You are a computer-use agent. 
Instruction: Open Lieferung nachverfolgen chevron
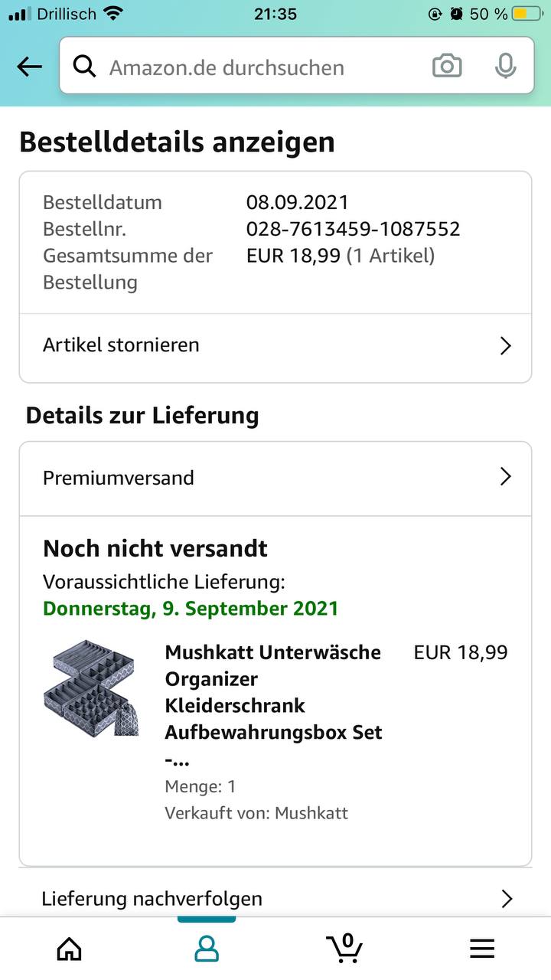click(x=506, y=898)
